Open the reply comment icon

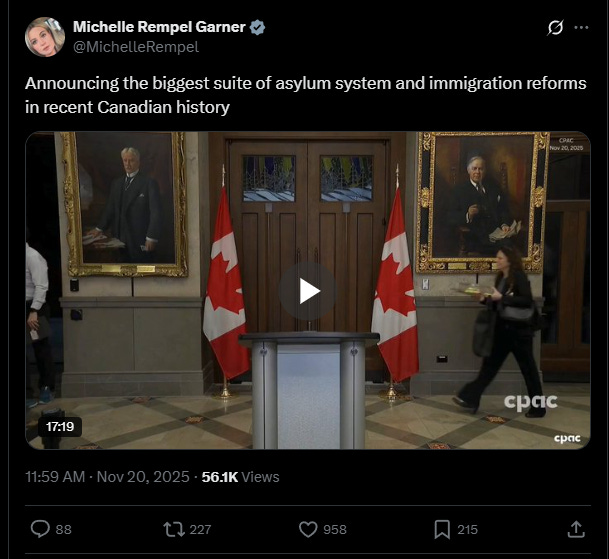pos(40,529)
